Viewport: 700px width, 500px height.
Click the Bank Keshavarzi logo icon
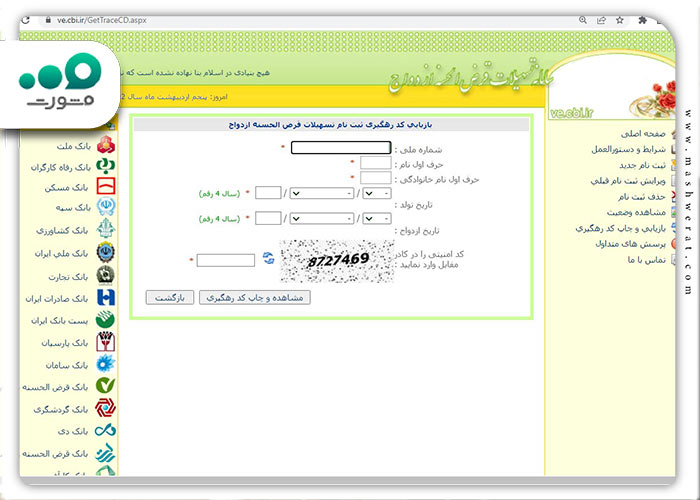point(106,229)
